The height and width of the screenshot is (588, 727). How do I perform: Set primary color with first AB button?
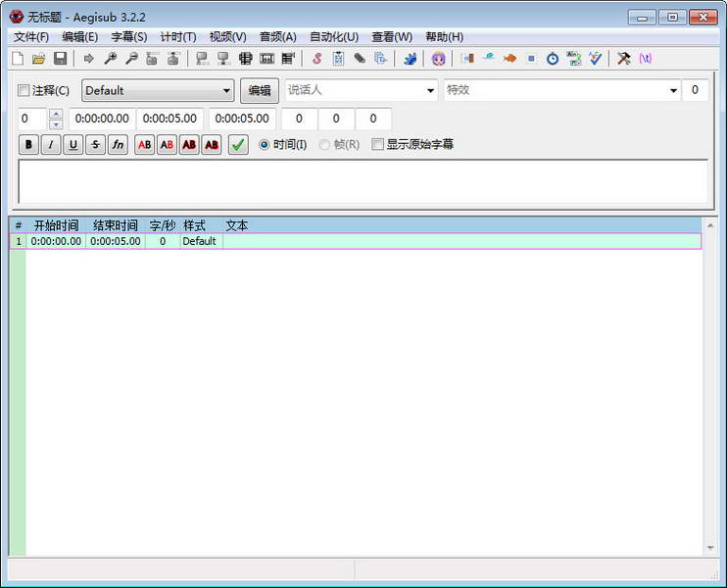click(x=144, y=145)
